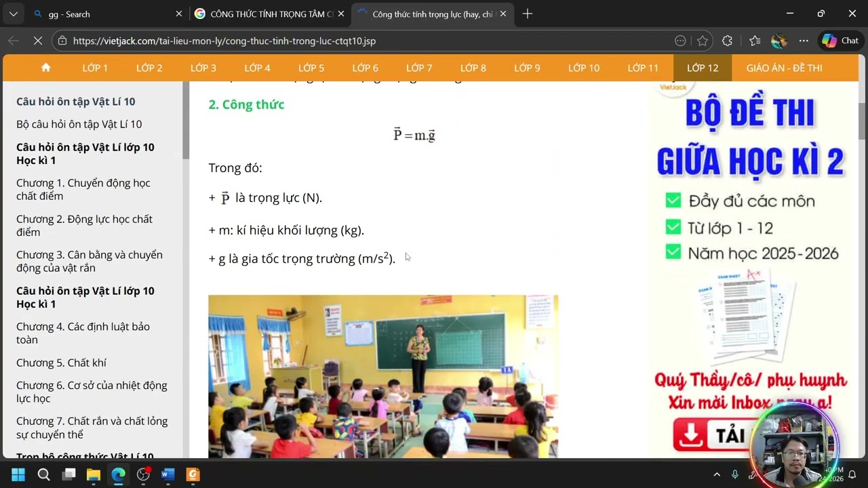Open the LỚP 3 menu
This screenshot has height=488, width=868.
pyautogui.click(x=203, y=68)
